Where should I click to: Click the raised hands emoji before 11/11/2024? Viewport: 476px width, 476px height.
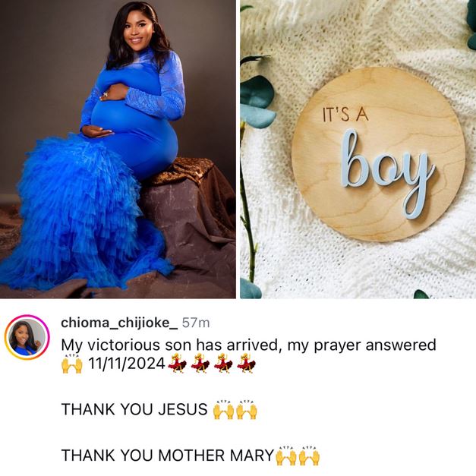(x=72, y=364)
